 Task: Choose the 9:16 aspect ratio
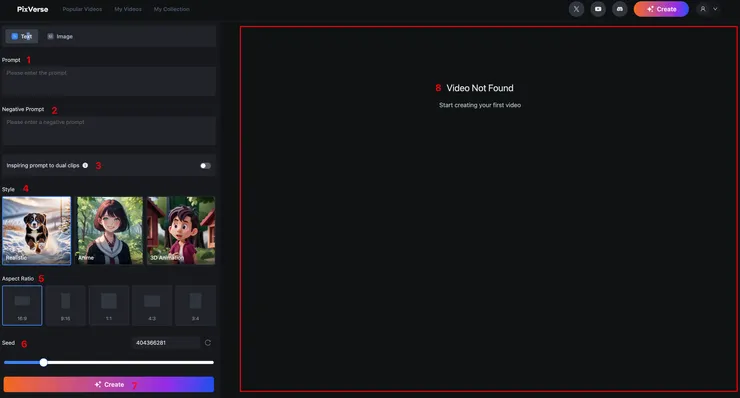click(x=66, y=305)
